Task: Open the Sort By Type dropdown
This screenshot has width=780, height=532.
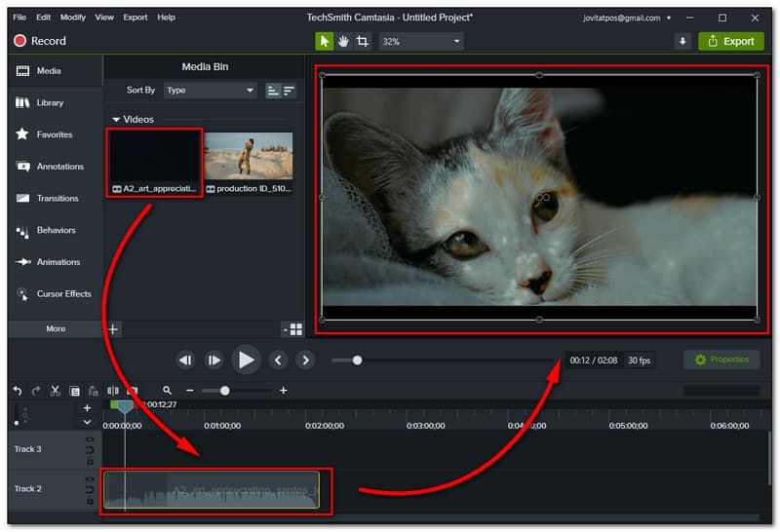Action: (x=210, y=91)
